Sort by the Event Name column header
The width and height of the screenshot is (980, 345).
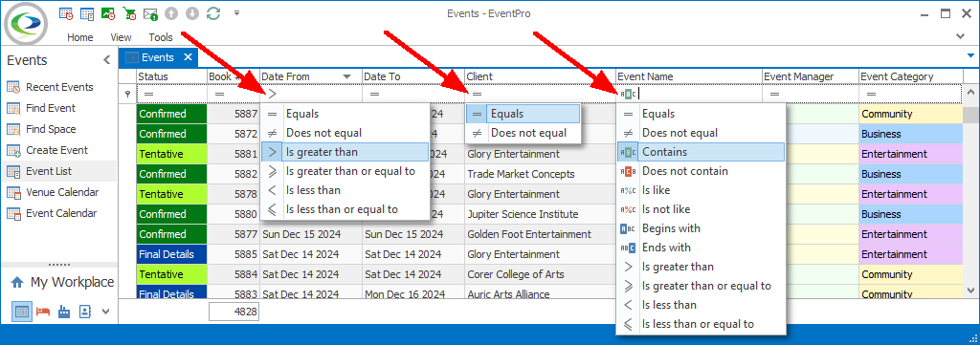689,76
